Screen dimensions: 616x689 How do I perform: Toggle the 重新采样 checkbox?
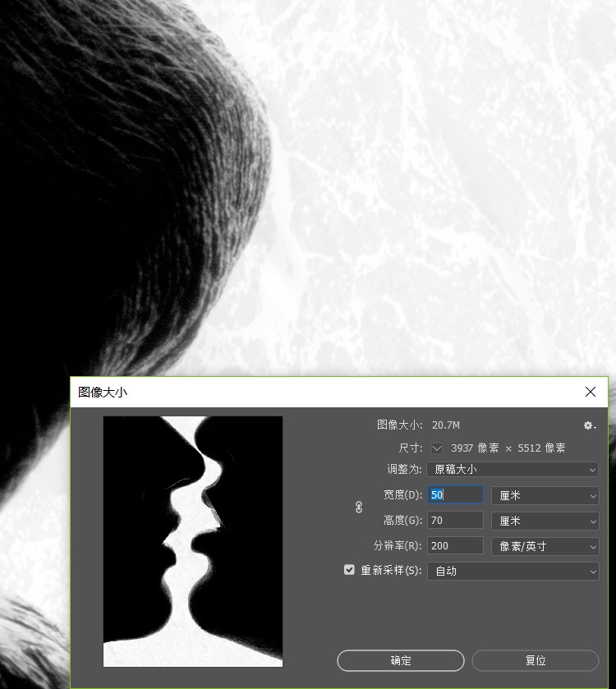350,570
